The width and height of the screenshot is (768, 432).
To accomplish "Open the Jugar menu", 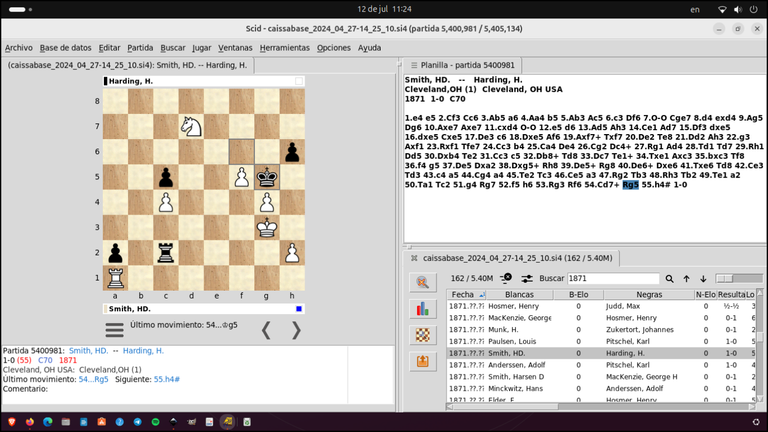I will [201, 48].
